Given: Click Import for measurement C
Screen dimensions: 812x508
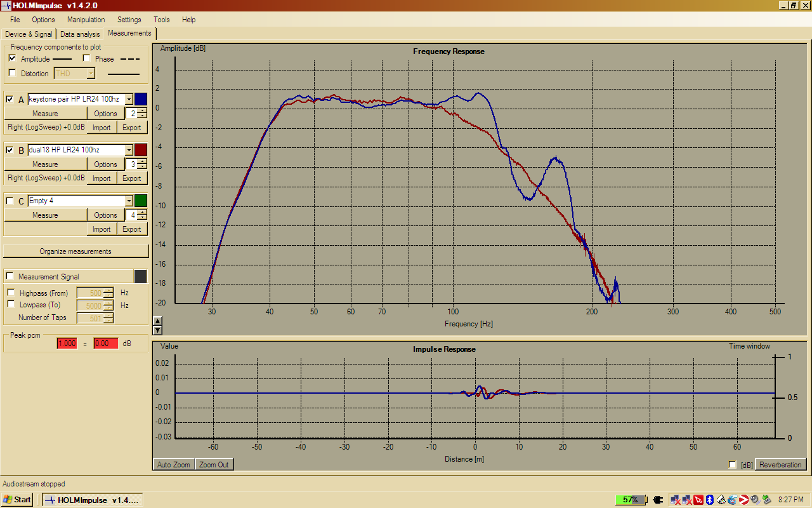Looking at the screenshot, I should coord(101,229).
